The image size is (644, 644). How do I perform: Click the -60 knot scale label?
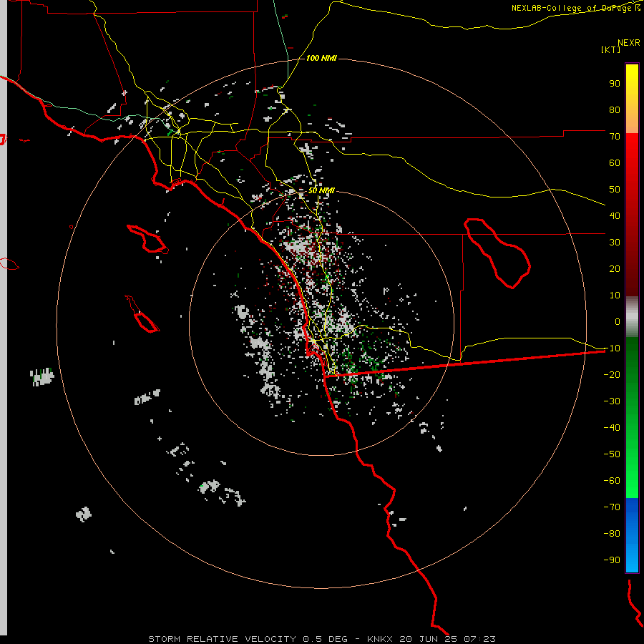tap(612, 481)
